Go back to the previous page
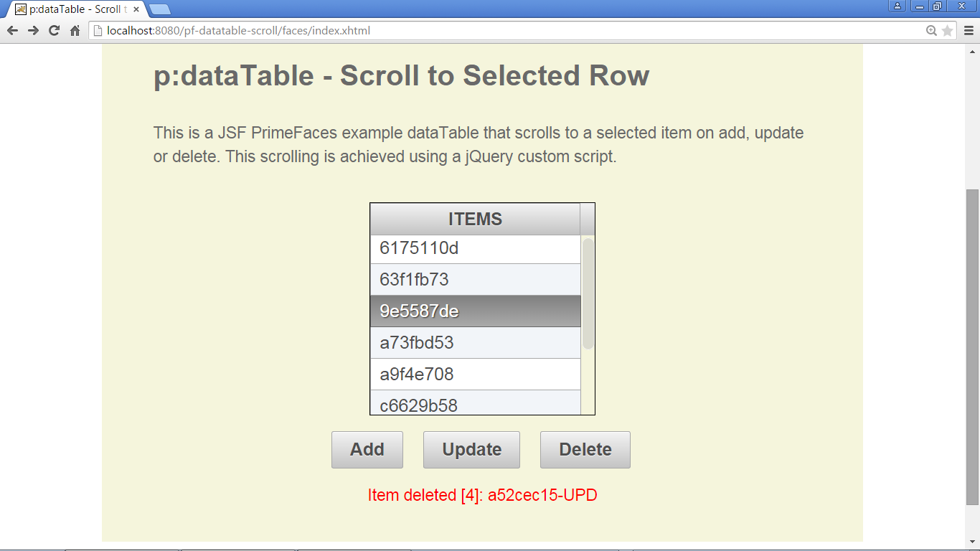 click(12, 31)
